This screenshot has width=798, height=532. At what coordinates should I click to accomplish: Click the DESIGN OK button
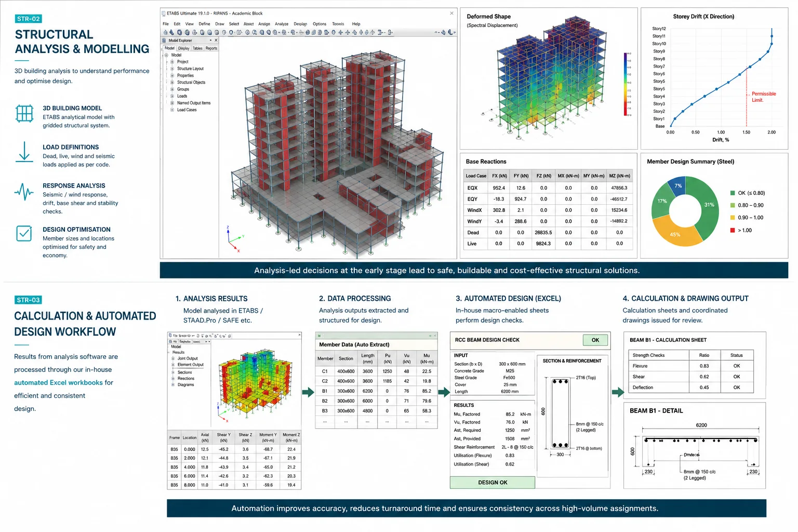(x=493, y=483)
